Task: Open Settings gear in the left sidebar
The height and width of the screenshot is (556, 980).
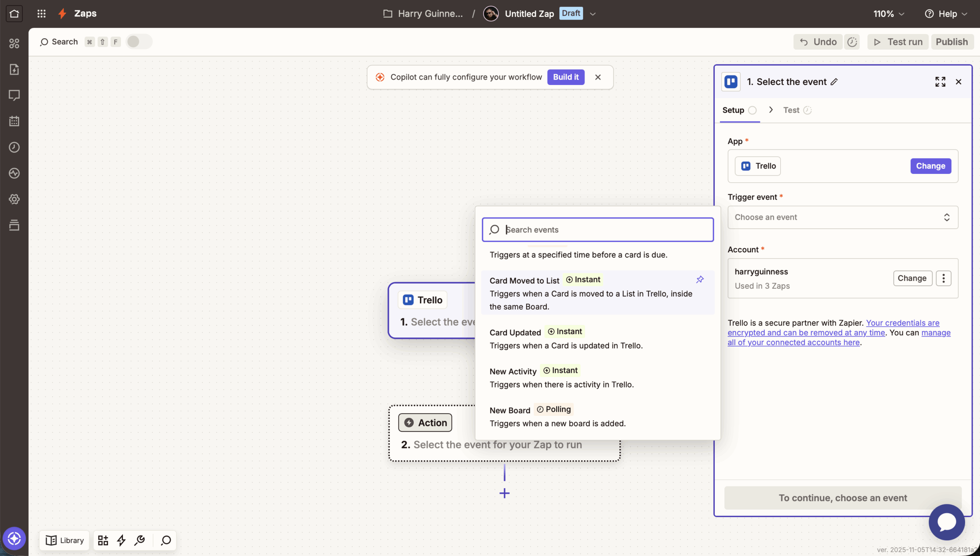Action: coord(14,199)
